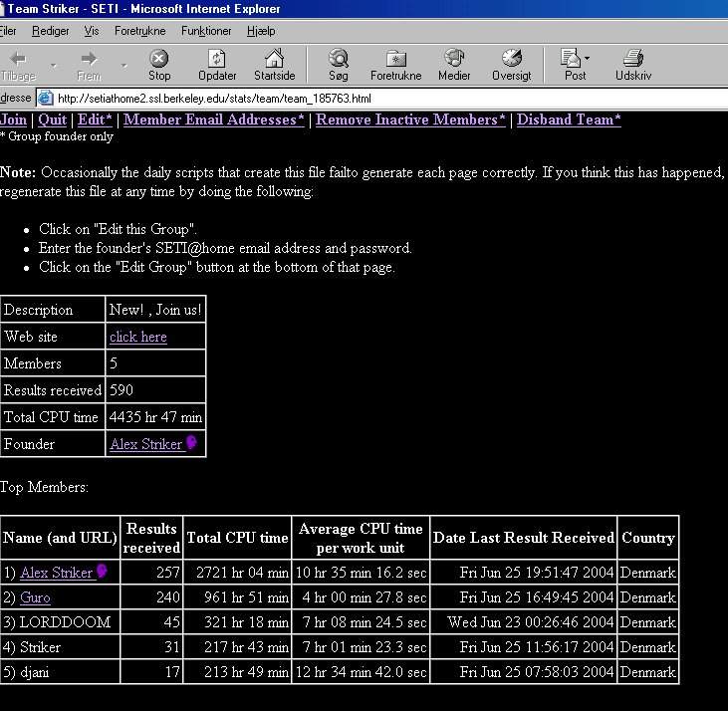Screen dimensions: 728x711
Task: Click '4435 hr 47 min' total CPU value
Action: (x=155, y=417)
